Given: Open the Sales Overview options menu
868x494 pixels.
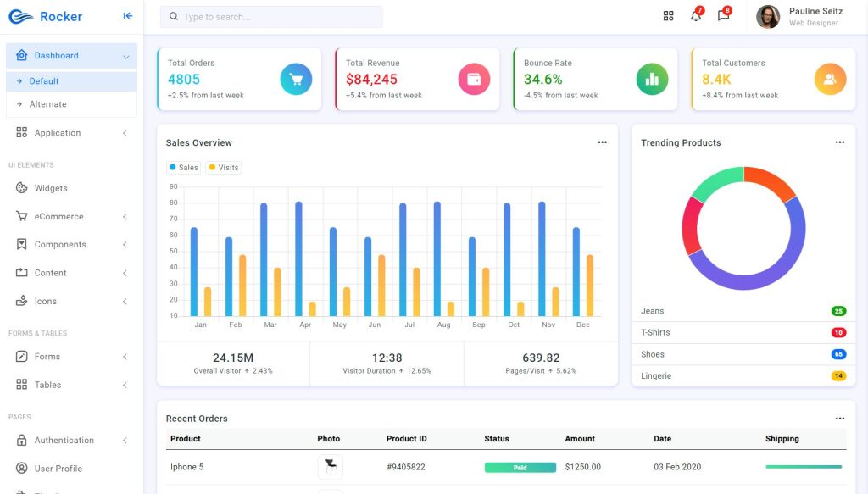Looking at the screenshot, I should pos(603,142).
